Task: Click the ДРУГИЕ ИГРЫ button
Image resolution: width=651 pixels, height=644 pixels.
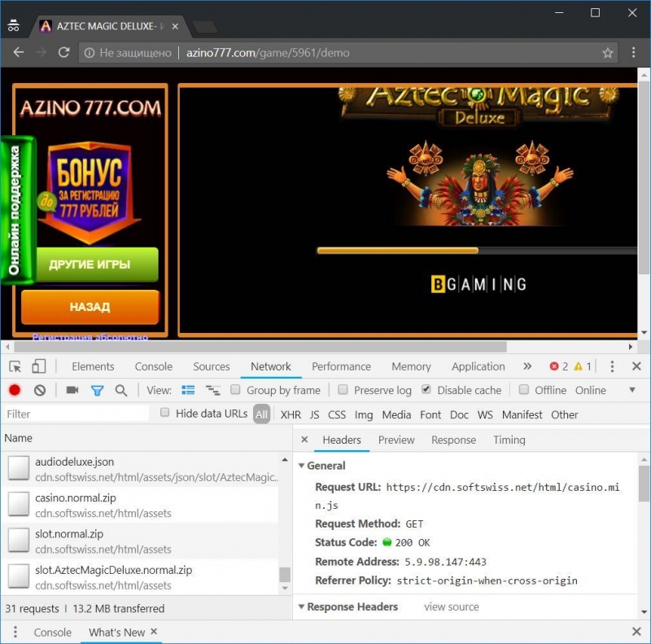Action: click(x=90, y=265)
